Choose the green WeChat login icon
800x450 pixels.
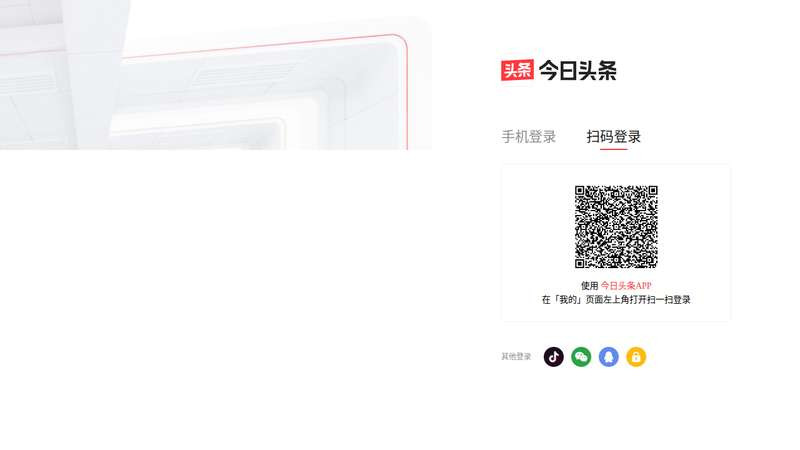581,357
